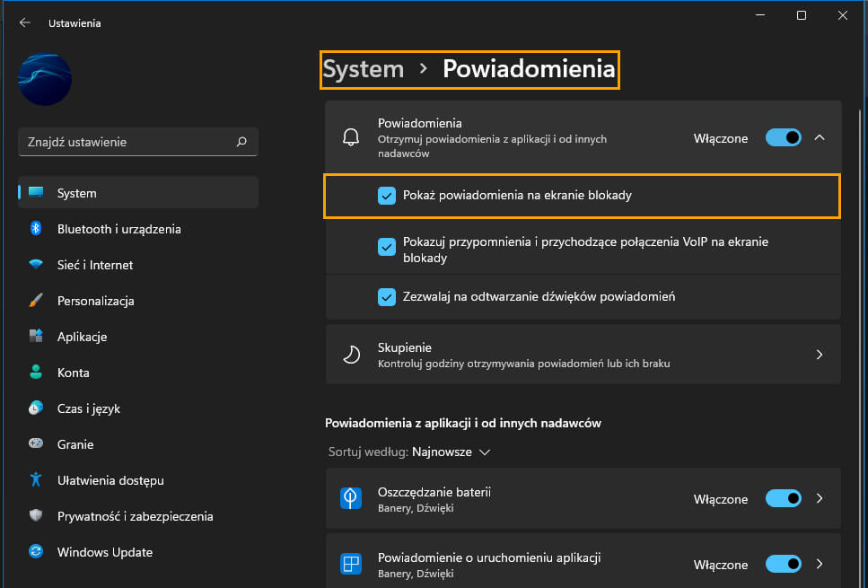Click the Ułatwienia dostępu accessibility icon
868x588 pixels.
36,479
